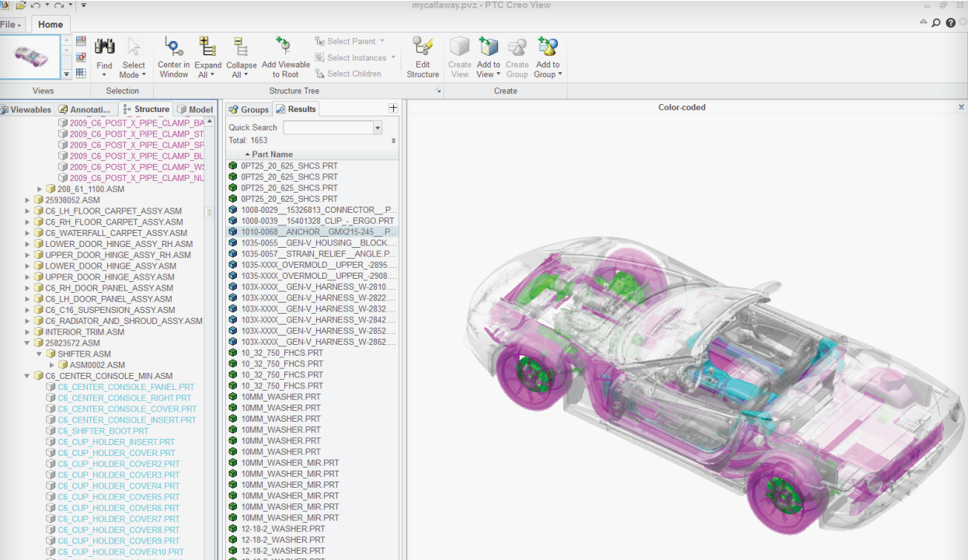This screenshot has width=968, height=560.
Task: Select C6_RADIATOR_AND_SHROUD_ASSY.ASM in tree
Action: click(x=124, y=321)
